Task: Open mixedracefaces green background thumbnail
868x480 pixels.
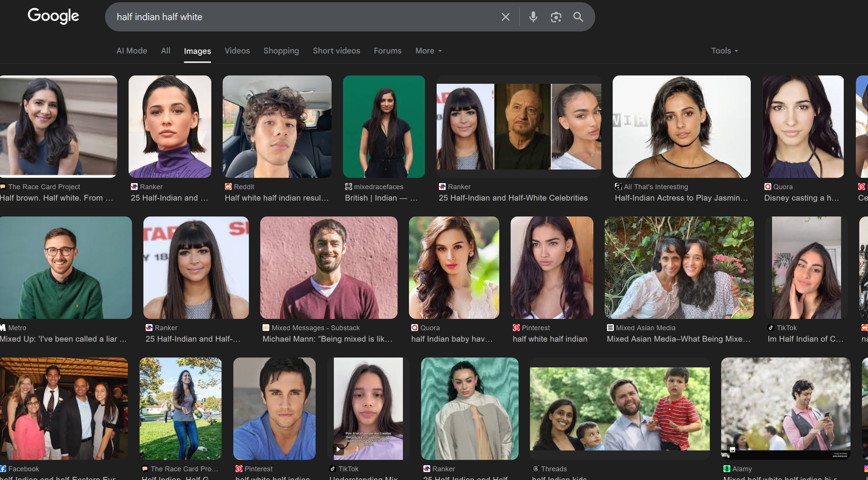Action: (384, 127)
